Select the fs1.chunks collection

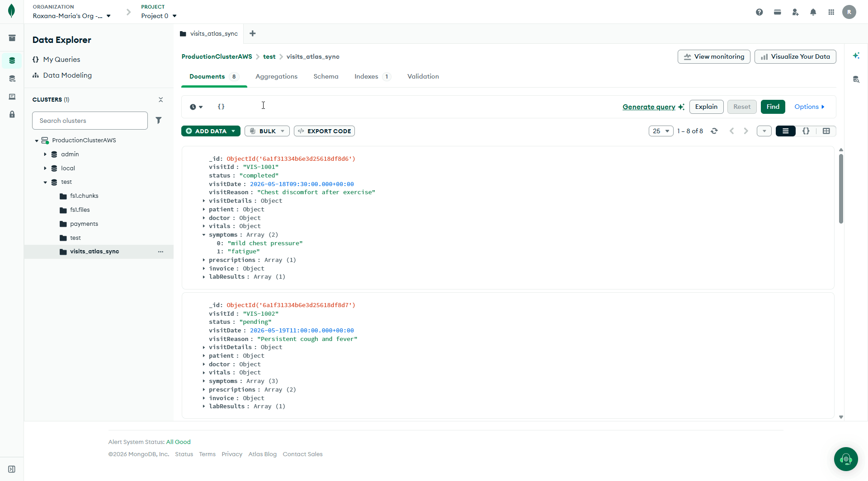tap(84, 196)
